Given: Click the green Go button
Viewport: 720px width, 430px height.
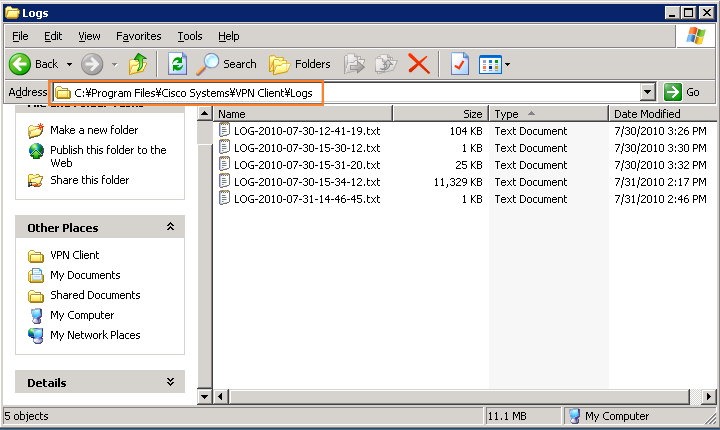Looking at the screenshot, I should pos(682,92).
